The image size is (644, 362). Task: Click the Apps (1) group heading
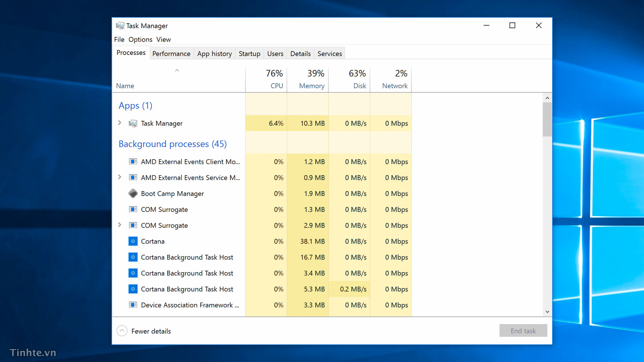click(135, 106)
